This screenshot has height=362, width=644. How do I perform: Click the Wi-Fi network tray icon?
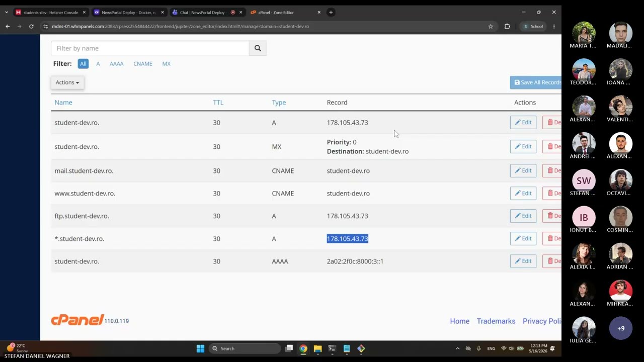[x=504, y=348]
